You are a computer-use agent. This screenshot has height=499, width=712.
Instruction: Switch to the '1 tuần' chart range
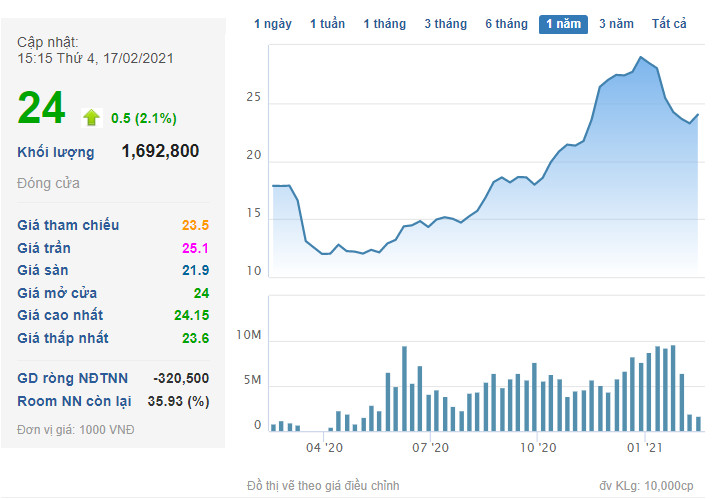tap(327, 24)
